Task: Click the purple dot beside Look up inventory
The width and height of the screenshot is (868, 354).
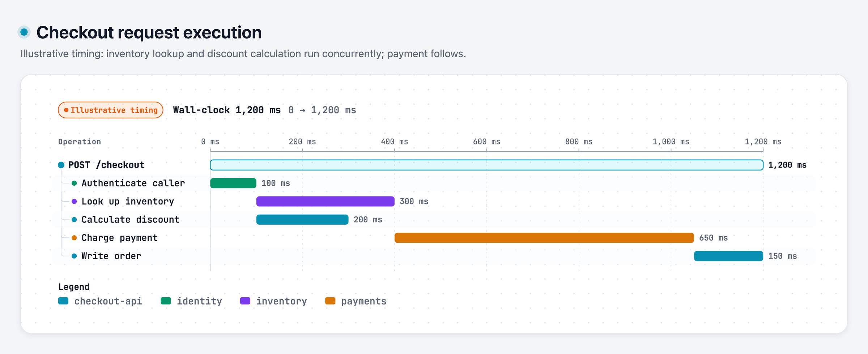Action: [74, 201]
